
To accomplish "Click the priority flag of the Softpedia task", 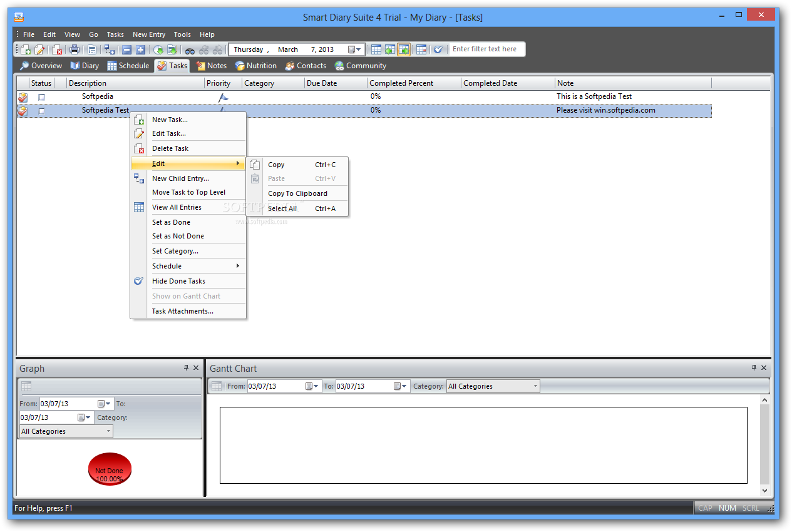I will coord(223,97).
